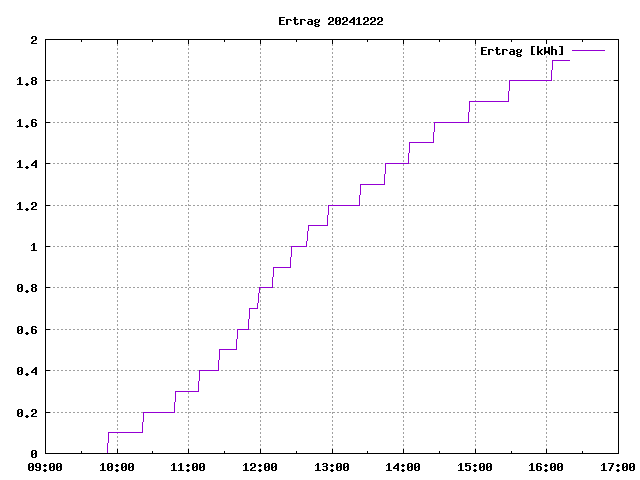Click the legend label "Ertrag [kWh]"
This screenshot has width=640, height=480.
click(522, 50)
